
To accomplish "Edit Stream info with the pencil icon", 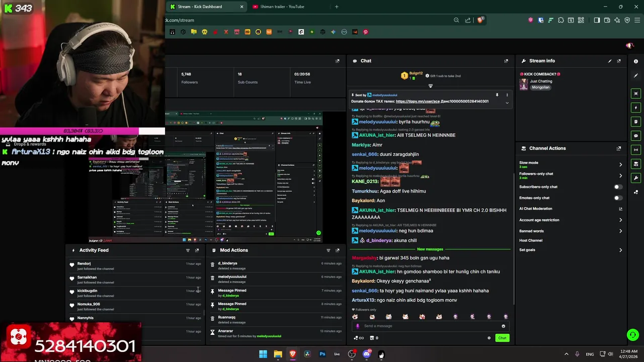I will point(610,61).
